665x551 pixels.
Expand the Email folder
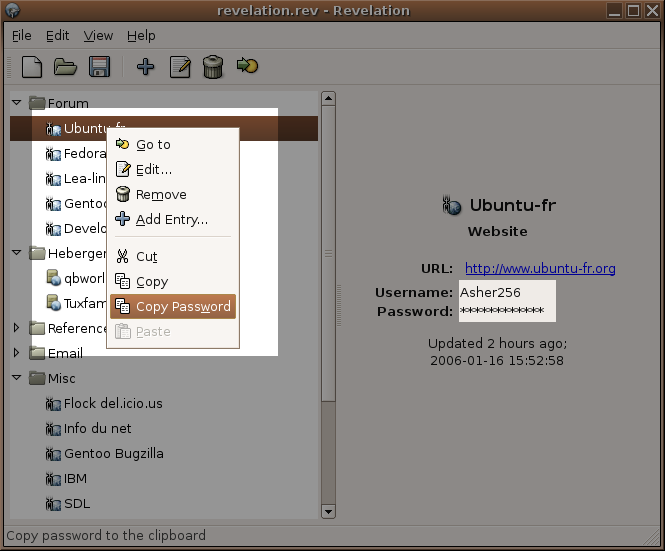tap(17, 353)
